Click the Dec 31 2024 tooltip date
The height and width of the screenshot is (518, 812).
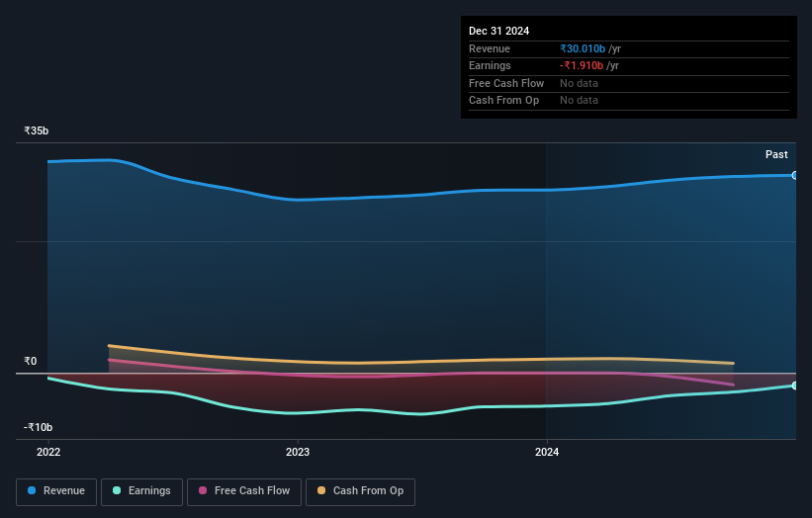[x=498, y=31]
